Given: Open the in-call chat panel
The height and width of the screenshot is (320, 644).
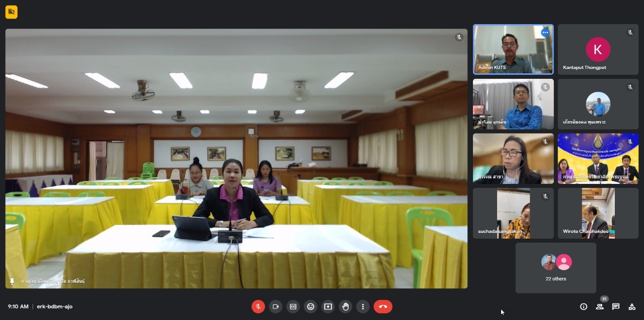Looking at the screenshot, I should tap(616, 306).
